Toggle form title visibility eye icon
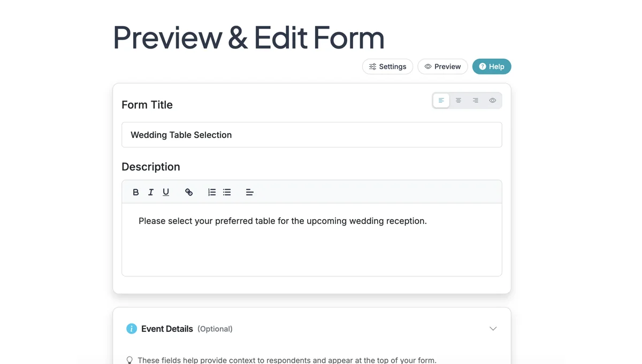This screenshot has width=642, height=364. pyautogui.click(x=493, y=100)
